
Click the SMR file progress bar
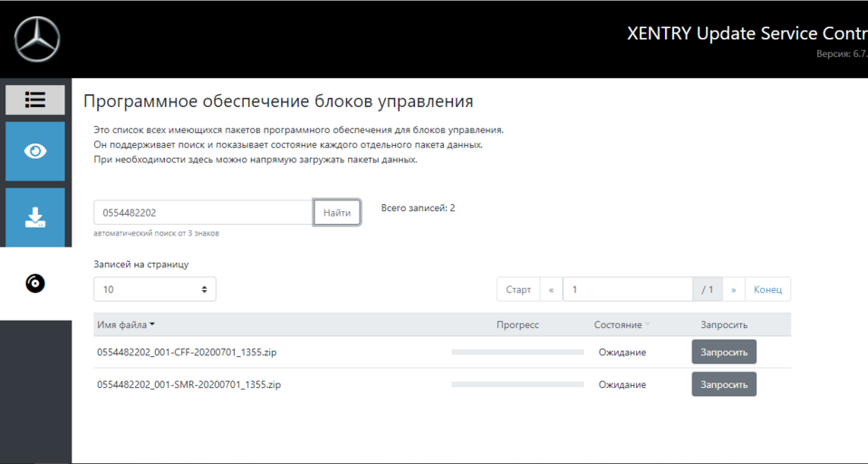point(517,384)
